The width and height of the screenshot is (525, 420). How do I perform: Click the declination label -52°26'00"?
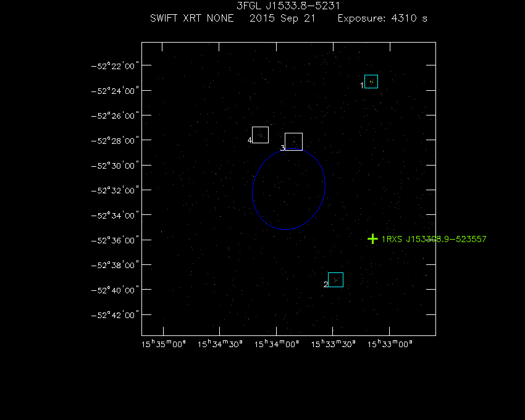[115, 115]
